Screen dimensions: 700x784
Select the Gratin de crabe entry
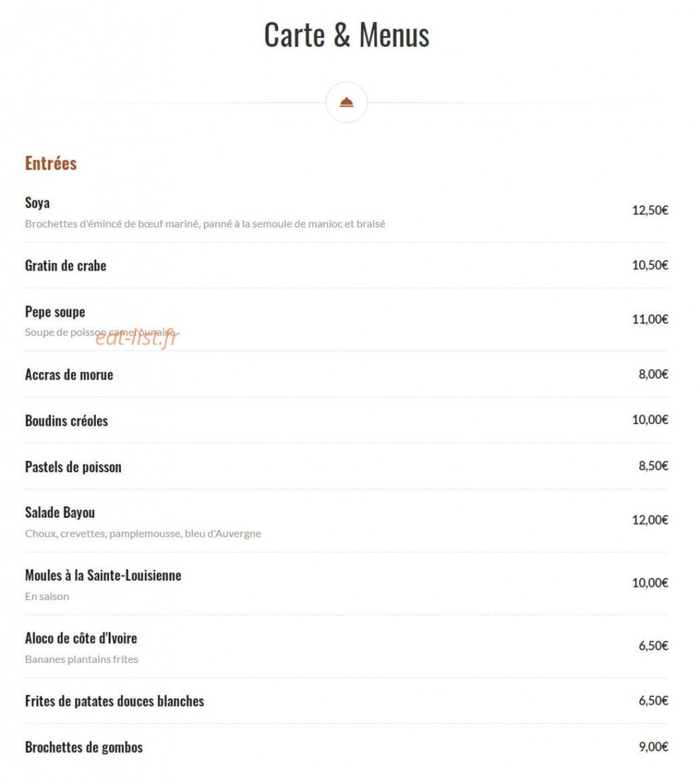(x=65, y=266)
